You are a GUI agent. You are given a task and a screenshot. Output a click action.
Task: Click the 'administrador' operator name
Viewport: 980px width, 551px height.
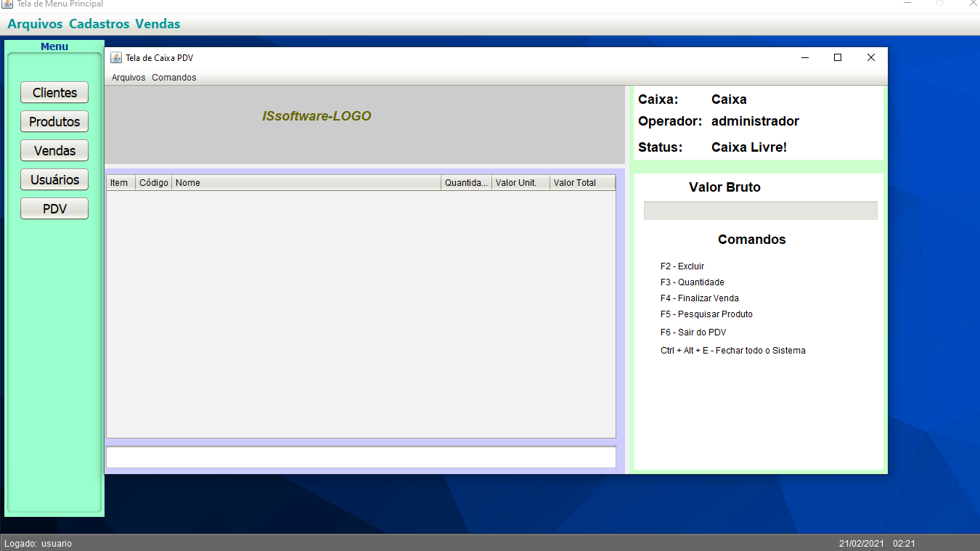[x=755, y=121]
